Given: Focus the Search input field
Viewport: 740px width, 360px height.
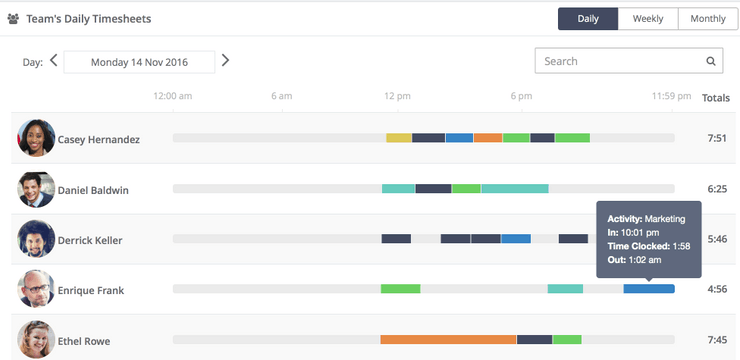Looking at the screenshot, I should [x=629, y=61].
